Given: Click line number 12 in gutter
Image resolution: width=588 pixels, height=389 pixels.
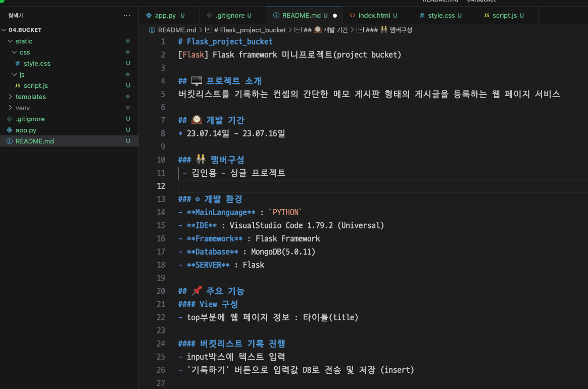Looking at the screenshot, I should pyautogui.click(x=161, y=186).
